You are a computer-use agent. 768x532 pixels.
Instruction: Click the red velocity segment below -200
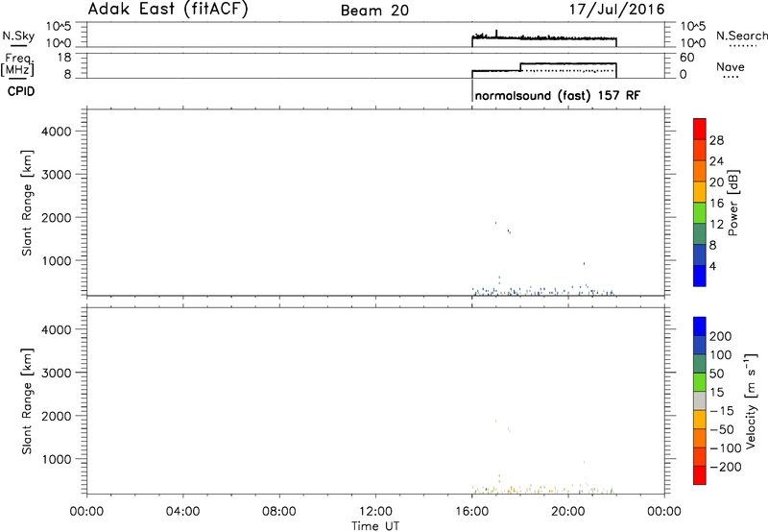pyautogui.click(x=700, y=475)
